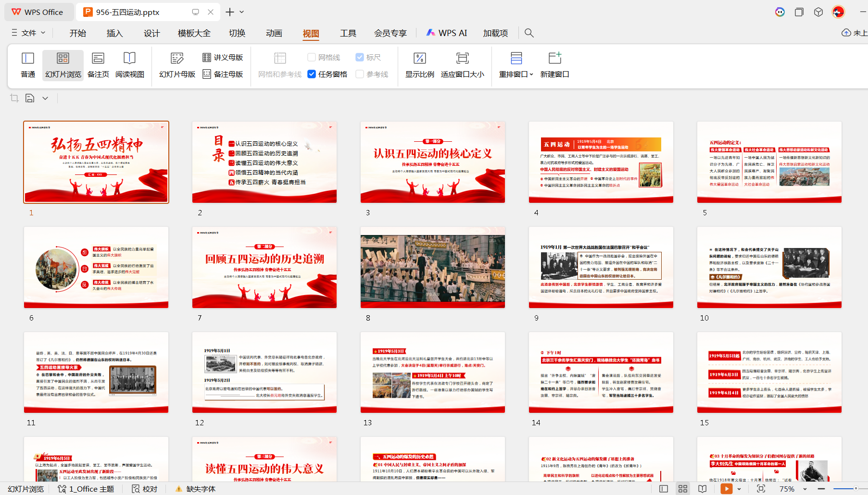Click 网格和参考线 grid and guides button

click(280, 65)
